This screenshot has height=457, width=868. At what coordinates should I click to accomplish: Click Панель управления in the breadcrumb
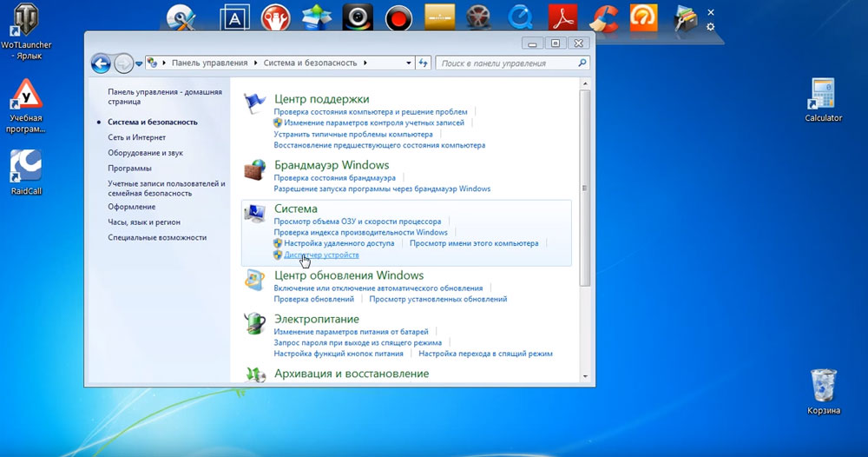point(209,63)
